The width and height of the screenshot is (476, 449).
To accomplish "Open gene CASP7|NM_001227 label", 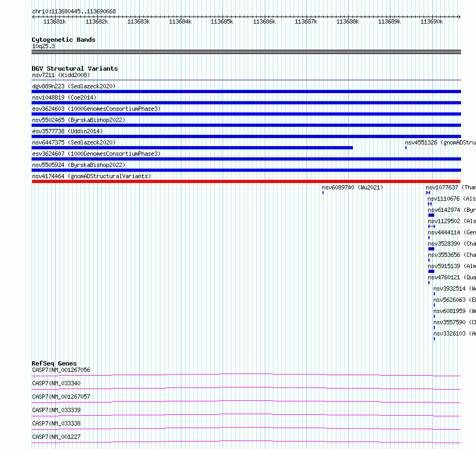I will tap(56, 437).
